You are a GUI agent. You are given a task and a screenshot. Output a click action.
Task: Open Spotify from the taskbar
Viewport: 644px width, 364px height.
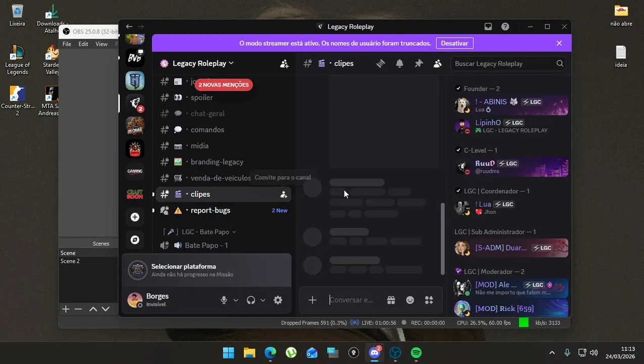click(x=416, y=352)
